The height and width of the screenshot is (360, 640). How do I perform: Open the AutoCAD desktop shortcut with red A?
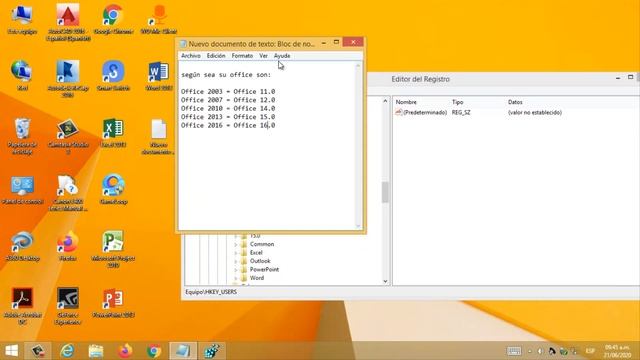pos(68,22)
